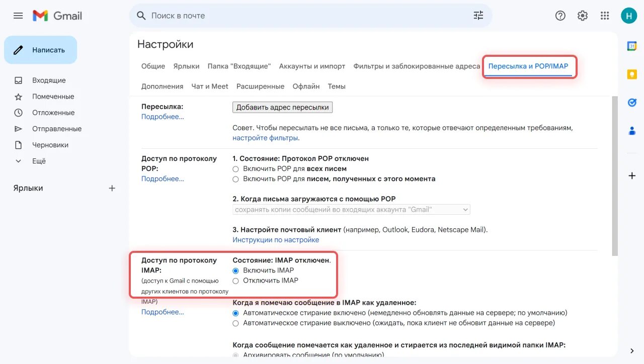
Task: Open 'Инструкции по настройке' link
Action: (x=276, y=240)
